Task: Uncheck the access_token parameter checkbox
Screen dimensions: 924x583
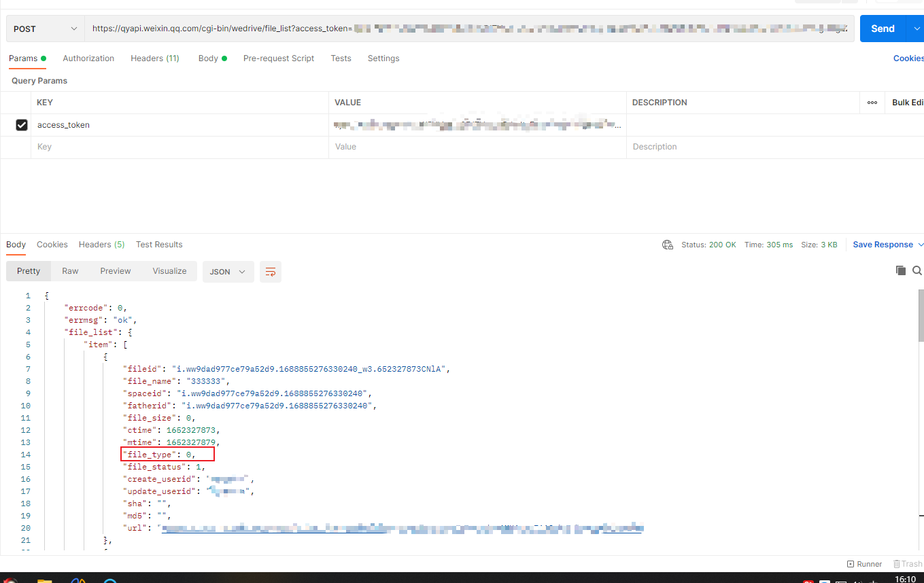Action: click(22, 125)
